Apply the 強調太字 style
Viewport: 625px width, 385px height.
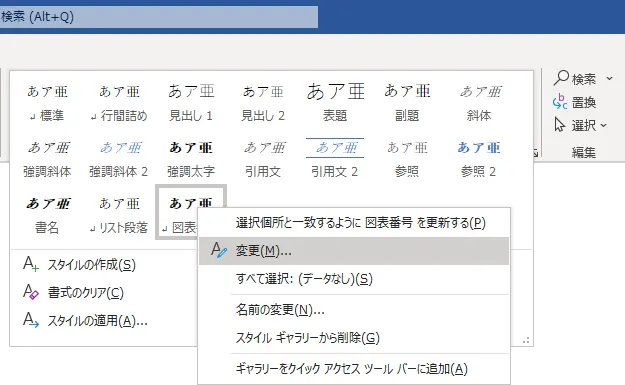click(x=191, y=159)
